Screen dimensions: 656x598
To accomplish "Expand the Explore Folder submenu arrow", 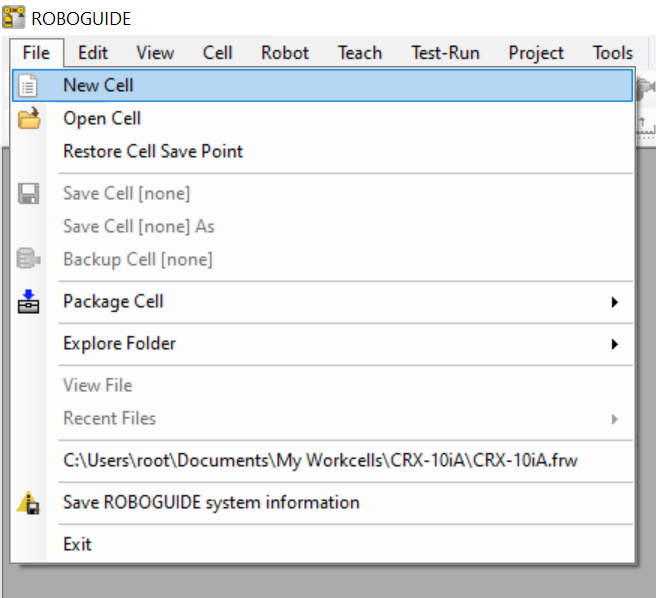I will [x=614, y=344].
